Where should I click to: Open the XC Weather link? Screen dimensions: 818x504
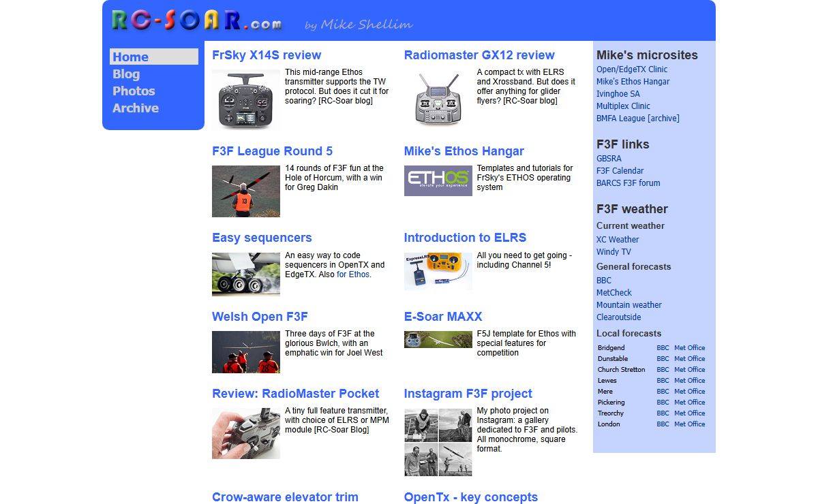[618, 240]
